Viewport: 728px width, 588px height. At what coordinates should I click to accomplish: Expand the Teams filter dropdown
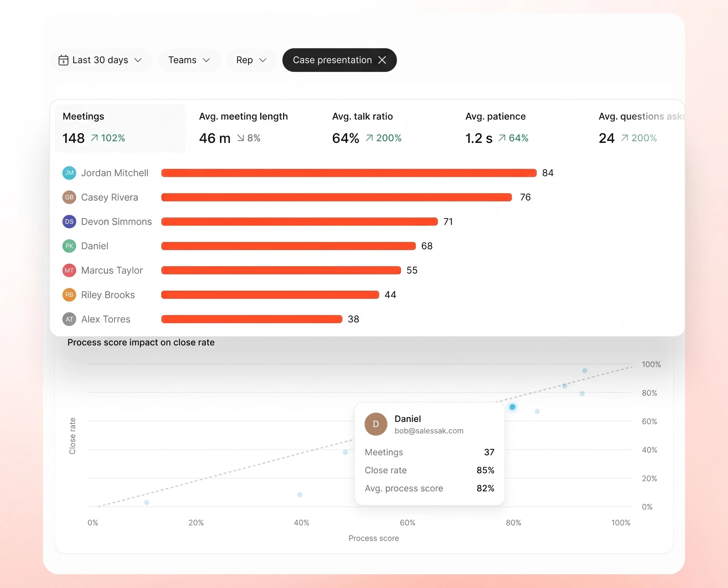point(189,60)
